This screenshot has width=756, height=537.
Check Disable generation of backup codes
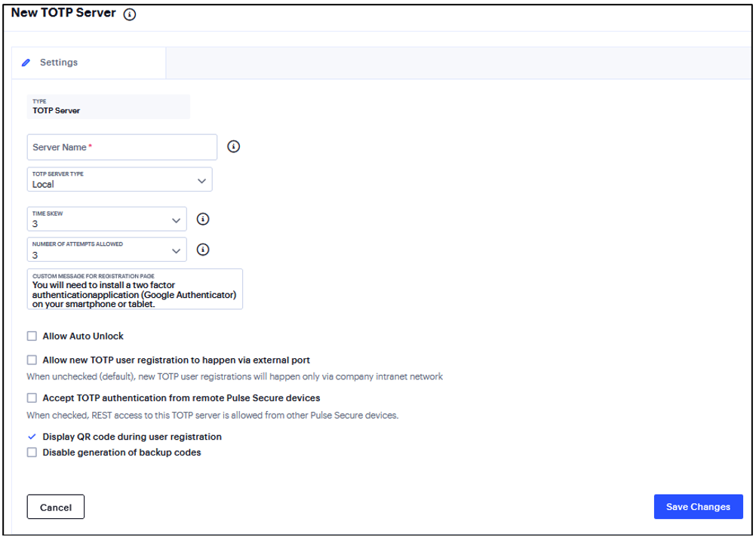click(31, 452)
